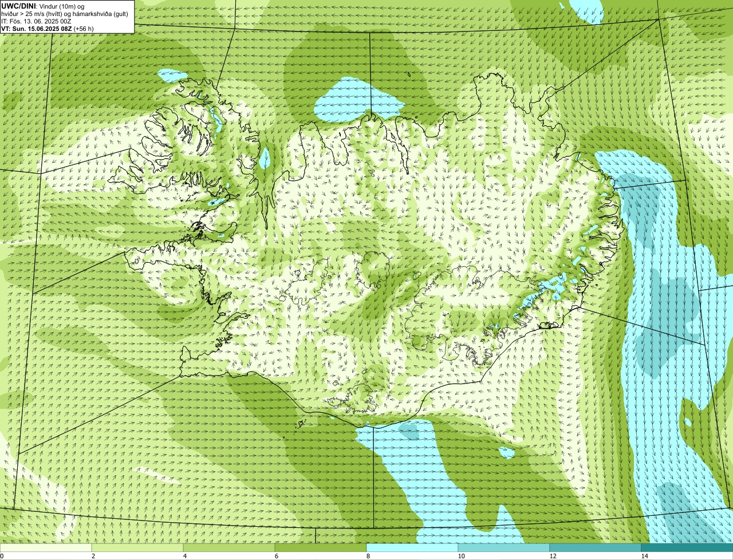This screenshot has height=560, width=733.
Task: Click the '10' tick label on the color scale
Action: [x=461, y=556]
